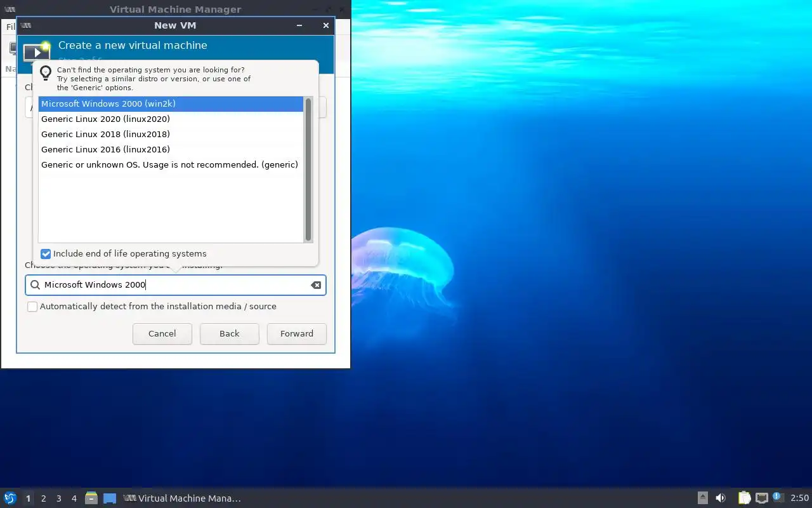The image size is (812, 508).
Task: Click into the operating system search field
Action: (176, 285)
